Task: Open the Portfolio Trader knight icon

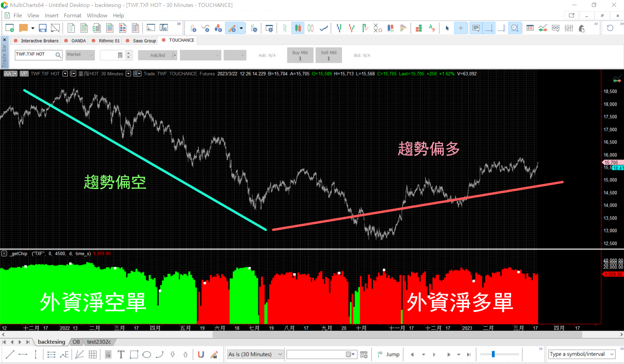Action: (582, 28)
